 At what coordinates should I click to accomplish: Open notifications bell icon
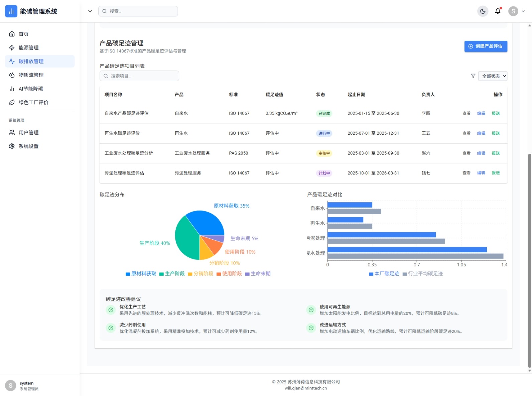[x=498, y=11]
